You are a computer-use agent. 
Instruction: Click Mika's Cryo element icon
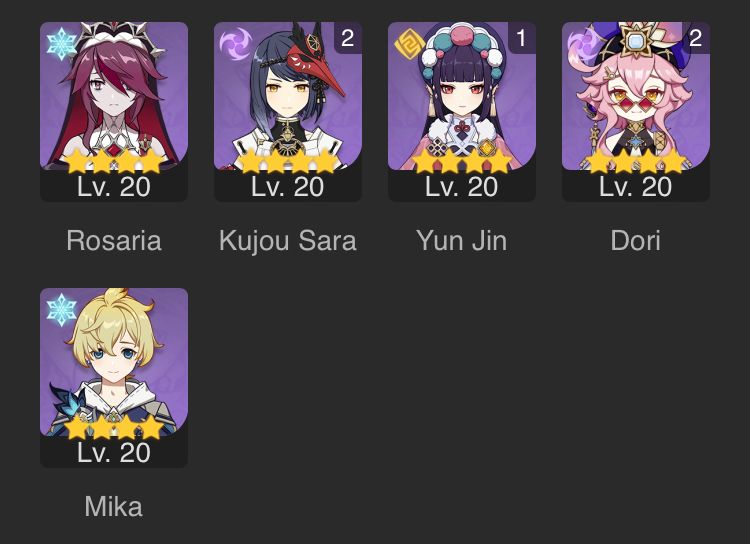(x=62, y=310)
